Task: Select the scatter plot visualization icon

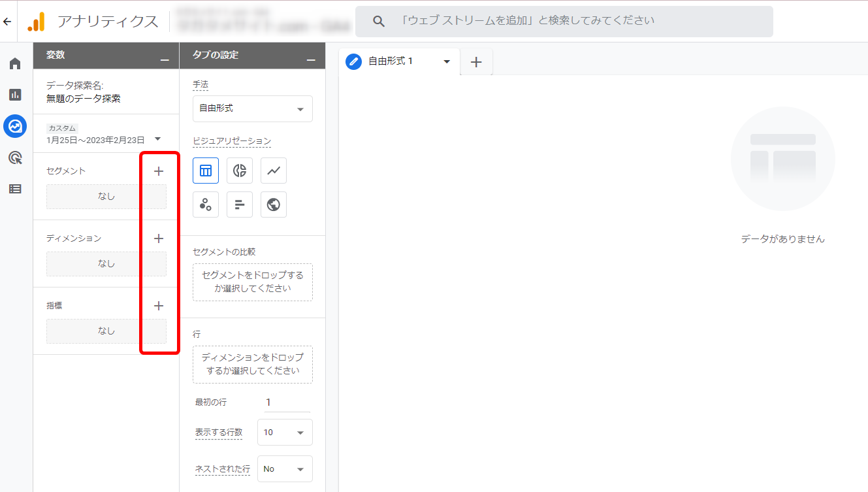Action: coord(206,205)
